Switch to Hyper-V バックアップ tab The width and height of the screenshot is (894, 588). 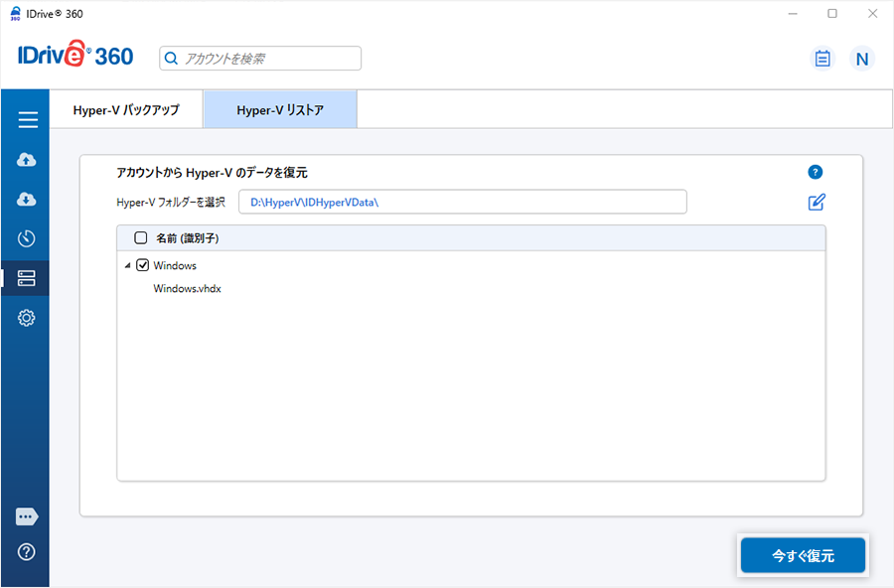[126, 110]
